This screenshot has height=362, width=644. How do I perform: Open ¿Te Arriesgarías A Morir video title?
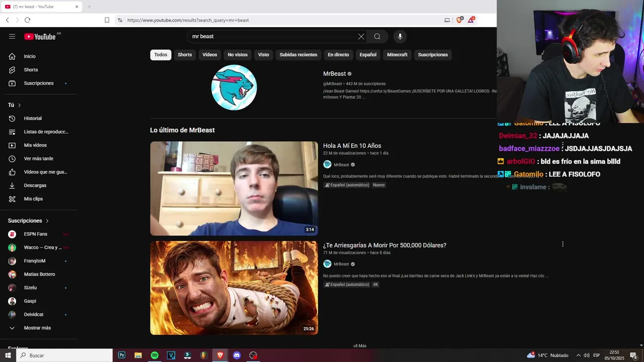click(384, 245)
